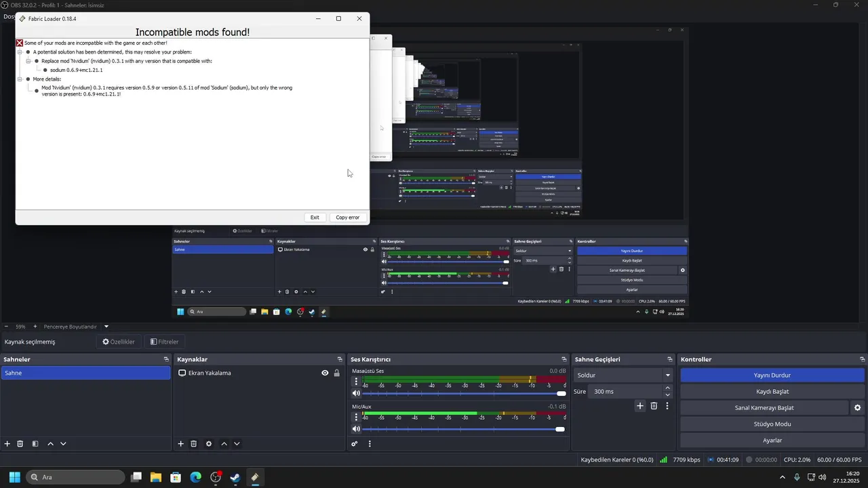Screen dimensions: 868x488
Task: Open advanced audio properties gears icon
Action: [x=354, y=444]
